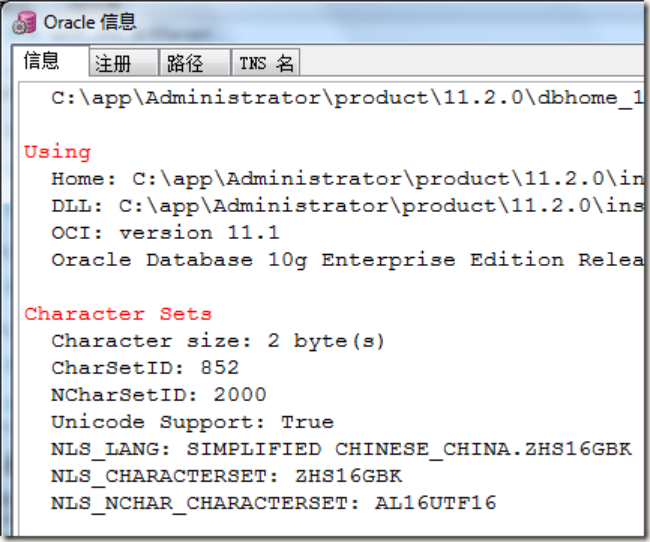
Task: Click the 'Oracle Database 10g Enterprise Edition' line
Action: (347, 260)
